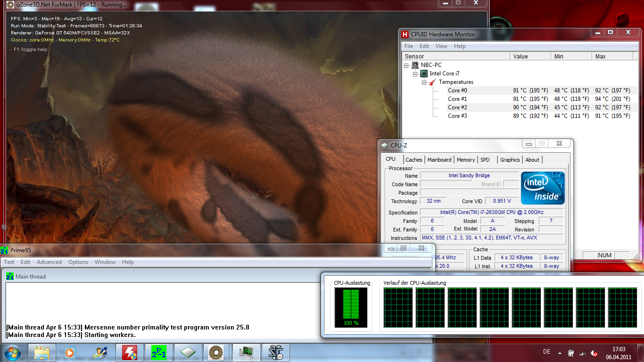Image resolution: width=644 pixels, height=362 pixels.
Task: Click the Windows Start button
Action: point(13,353)
